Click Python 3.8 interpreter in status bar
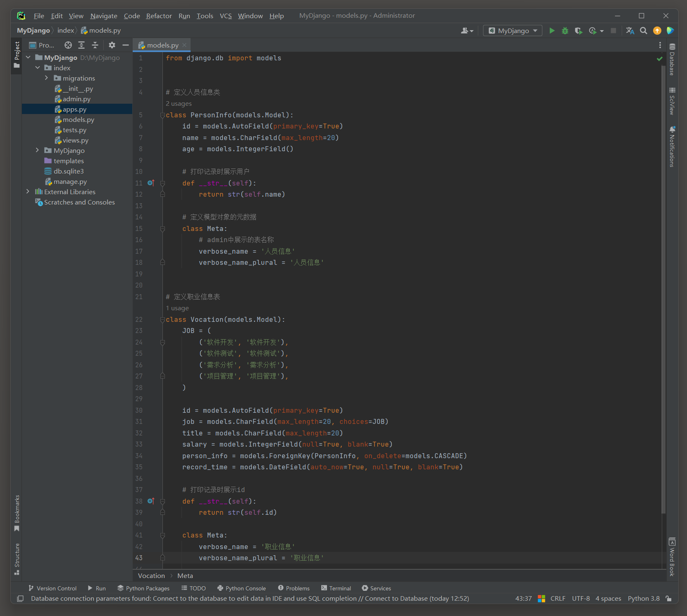This screenshot has width=687, height=616. tap(643, 599)
